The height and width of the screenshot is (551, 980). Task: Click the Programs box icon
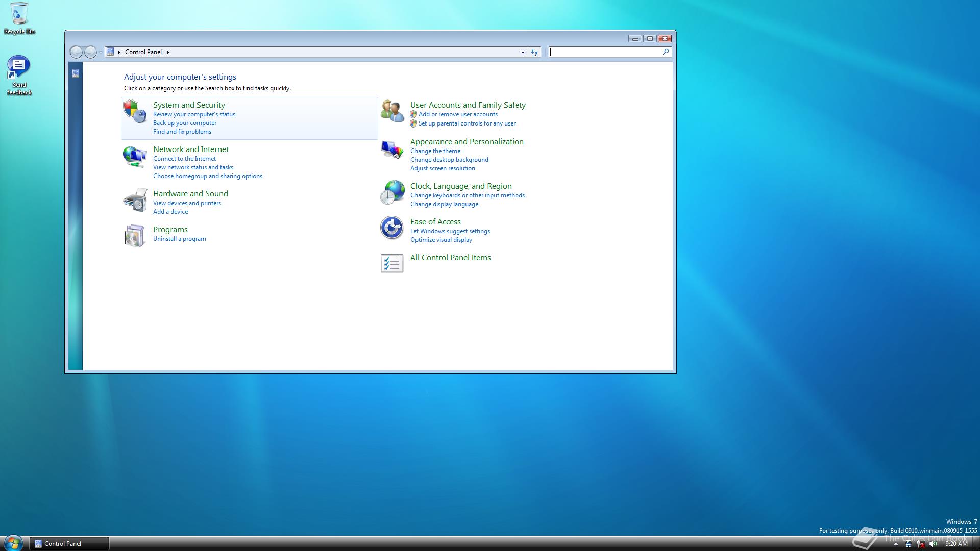coord(135,236)
